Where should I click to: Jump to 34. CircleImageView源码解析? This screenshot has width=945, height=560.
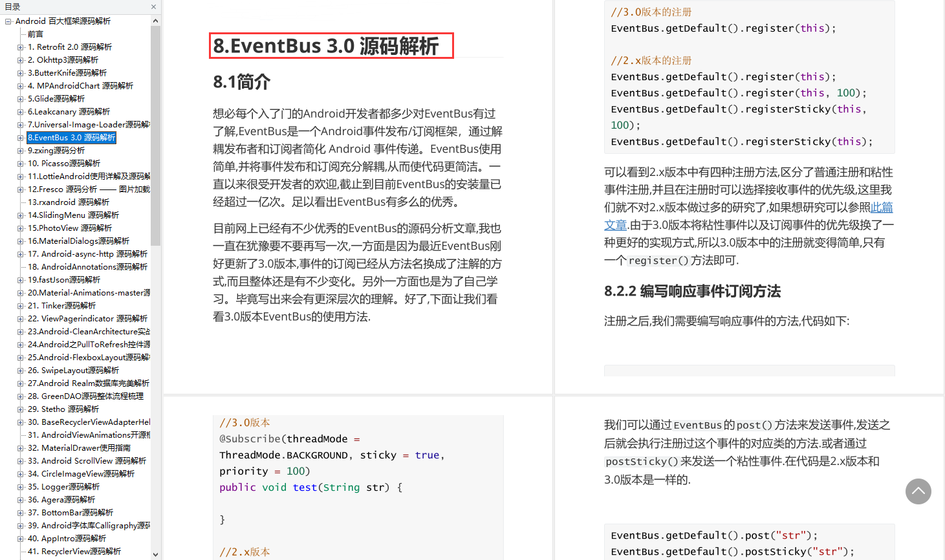[x=81, y=474]
